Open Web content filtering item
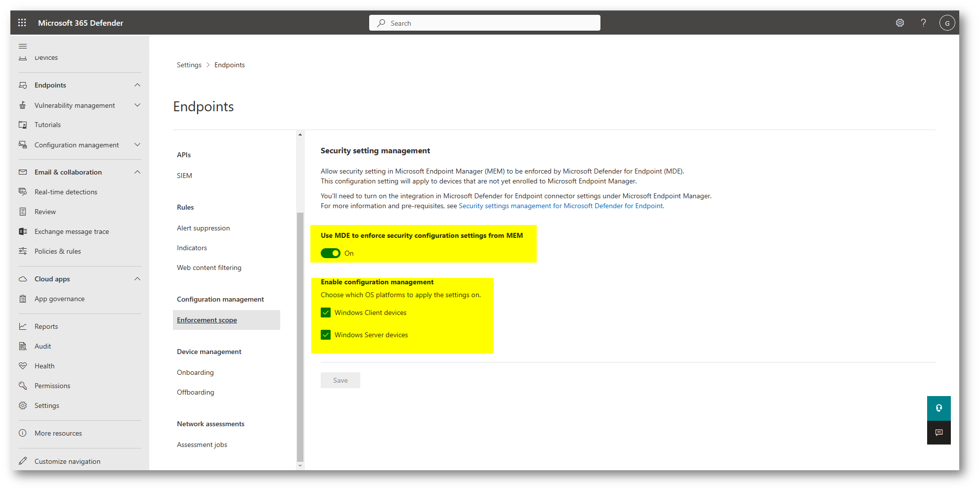The height and width of the screenshot is (491, 980). [x=209, y=268]
